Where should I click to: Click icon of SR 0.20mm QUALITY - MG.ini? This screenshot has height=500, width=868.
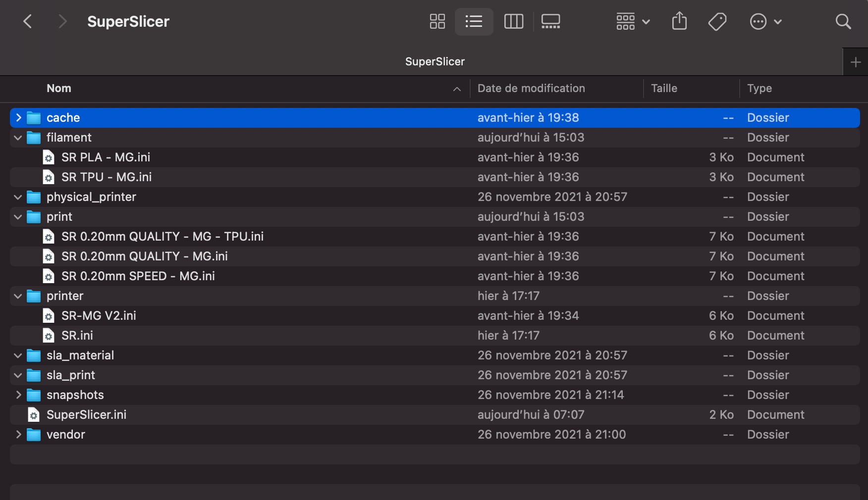49,256
